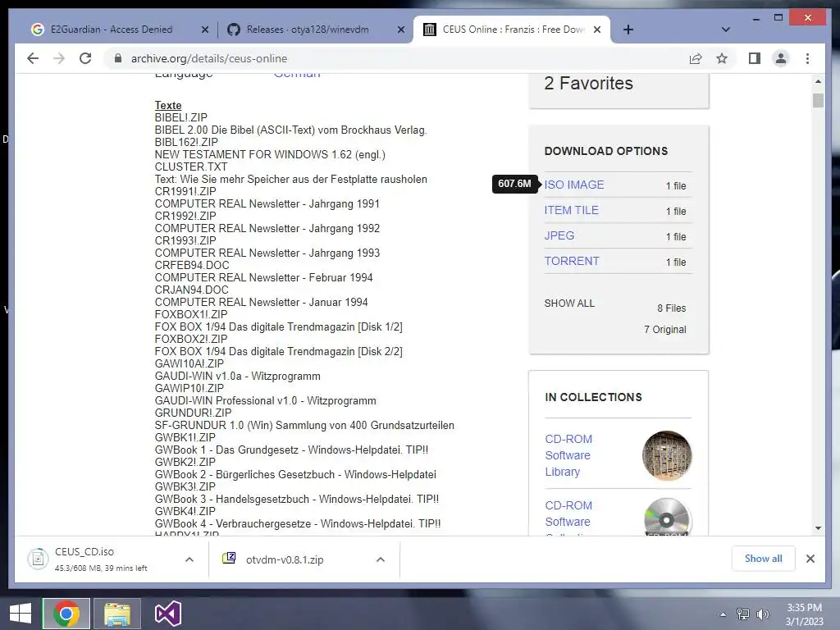Click the forward navigation arrow
The image size is (840, 630).
[x=59, y=58]
